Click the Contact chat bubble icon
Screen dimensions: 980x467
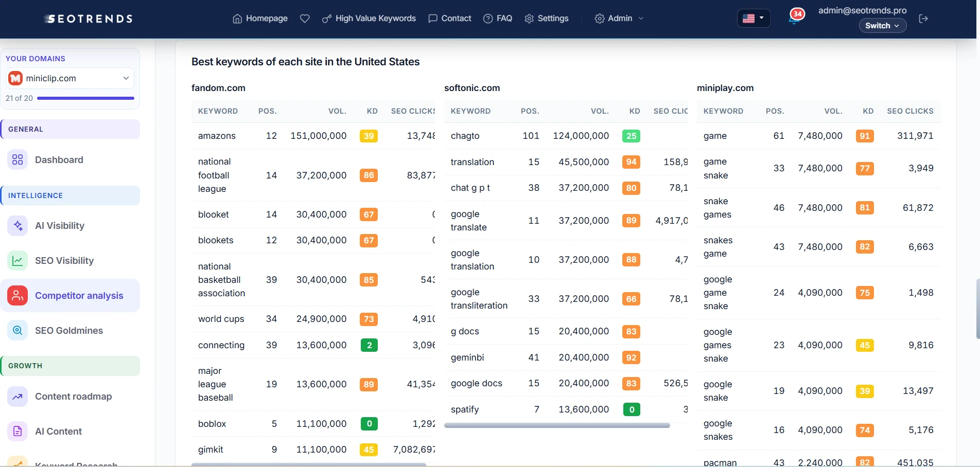[x=433, y=19]
